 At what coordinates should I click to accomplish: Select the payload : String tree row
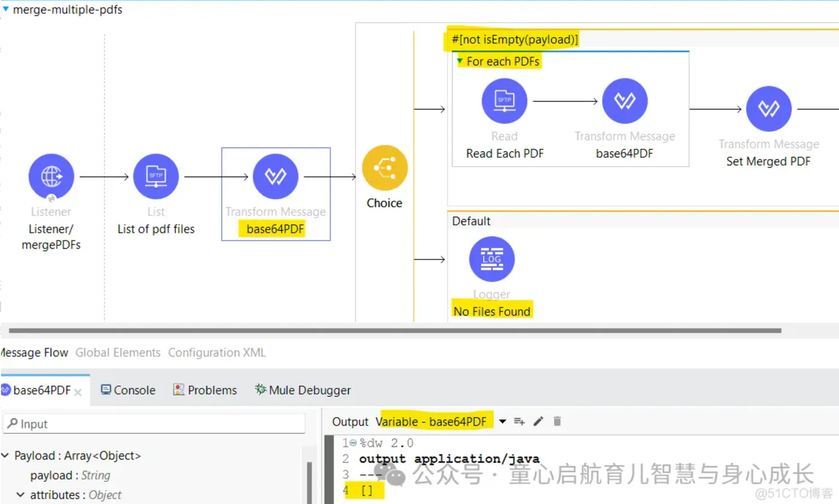click(70, 475)
